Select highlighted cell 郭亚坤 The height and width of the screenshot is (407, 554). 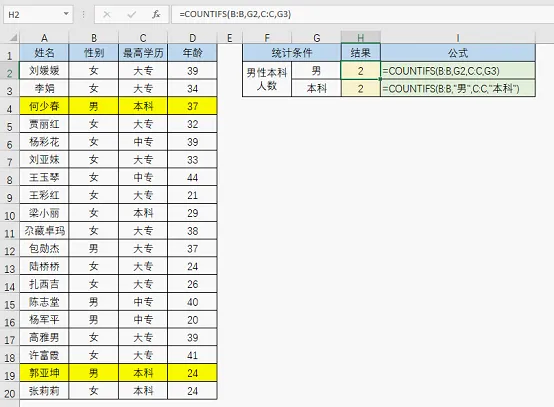(x=44, y=373)
